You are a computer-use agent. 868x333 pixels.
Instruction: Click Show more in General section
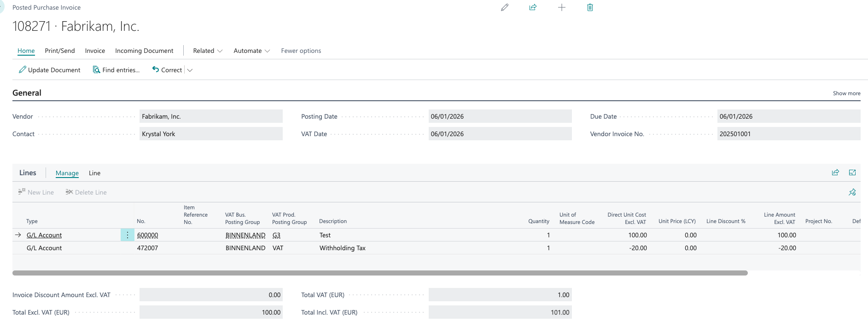846,93
